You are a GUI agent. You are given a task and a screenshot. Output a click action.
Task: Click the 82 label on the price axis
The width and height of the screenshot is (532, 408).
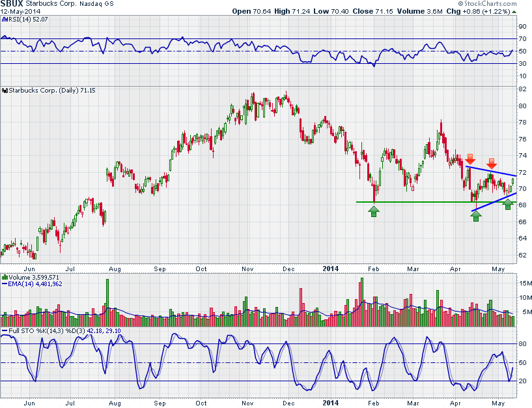pyautogui.click(x=522, y=89)
